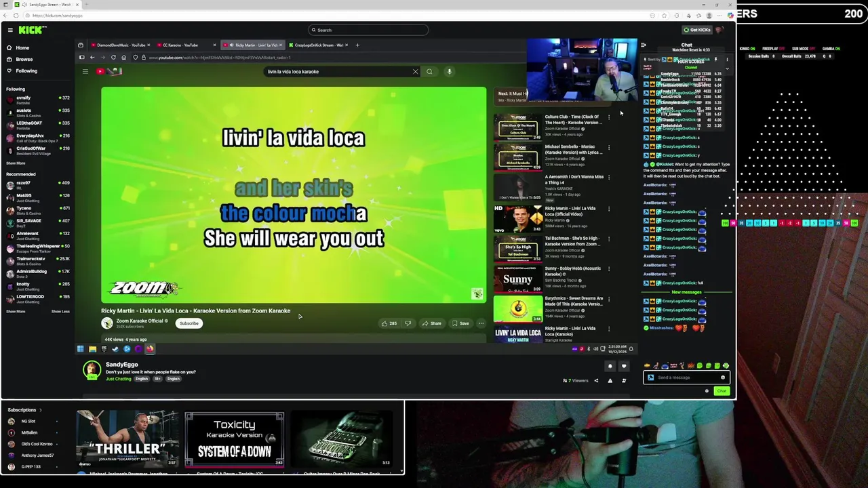Click the YouTube search magnifier button
868x488 pixels.
[429, 71]
